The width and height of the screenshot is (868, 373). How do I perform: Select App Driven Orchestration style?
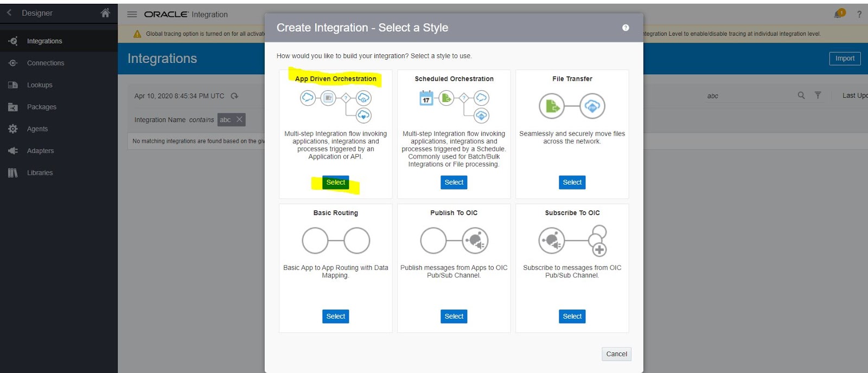click(336, 182)
